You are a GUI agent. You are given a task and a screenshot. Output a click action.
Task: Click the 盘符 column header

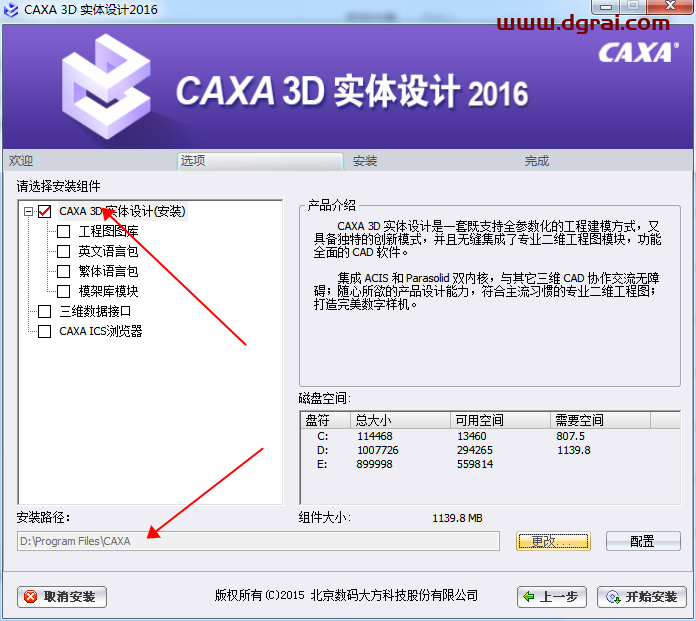click(325, 420)
